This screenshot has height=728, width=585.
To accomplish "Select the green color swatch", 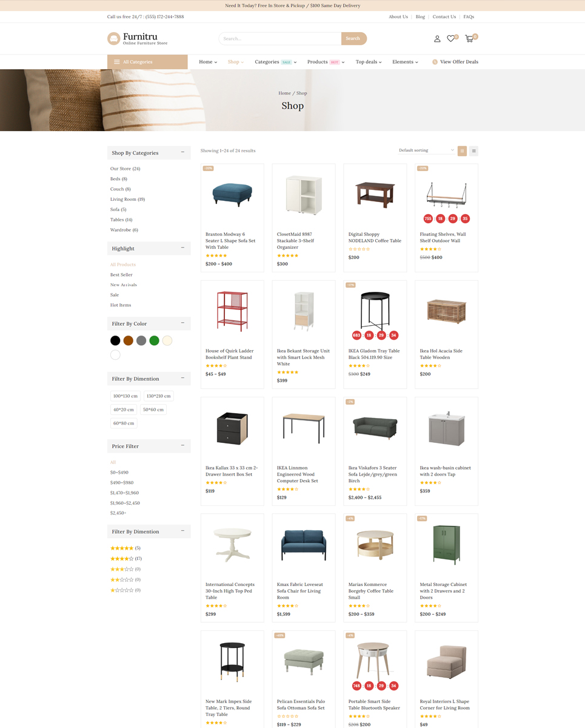I will click(x=154, y=341).
